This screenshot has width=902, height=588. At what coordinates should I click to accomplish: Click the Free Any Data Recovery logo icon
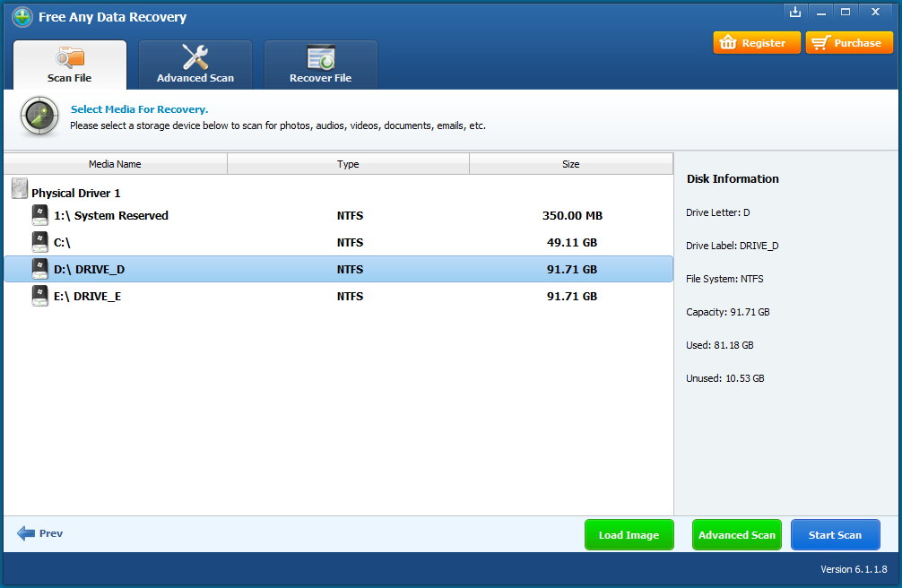tap(22, 16)
